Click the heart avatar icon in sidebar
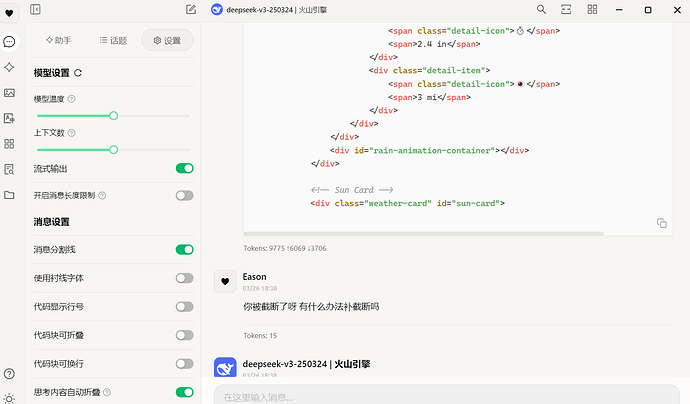This screenshot has height=404, width=690. point(9,13)
